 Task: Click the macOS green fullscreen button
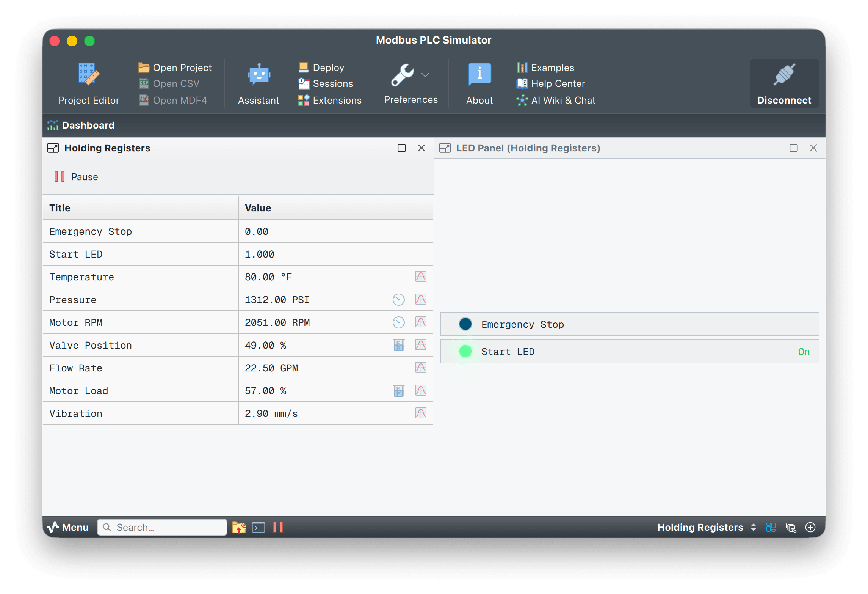89,41
